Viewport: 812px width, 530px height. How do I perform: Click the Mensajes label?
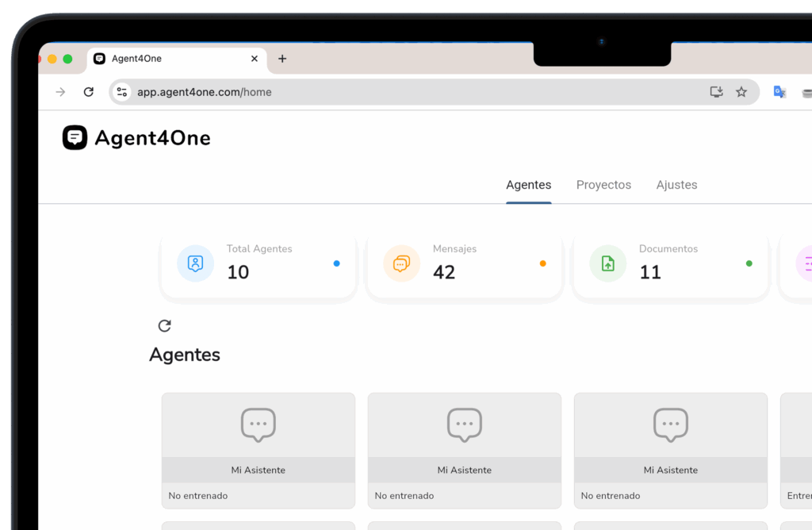point(454,248)
